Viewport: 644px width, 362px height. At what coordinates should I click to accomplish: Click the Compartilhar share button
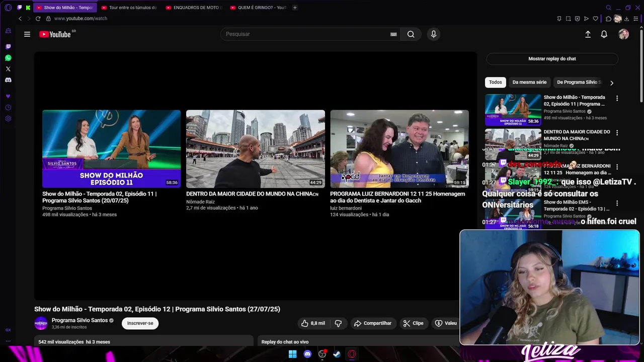tap(373, 323)
